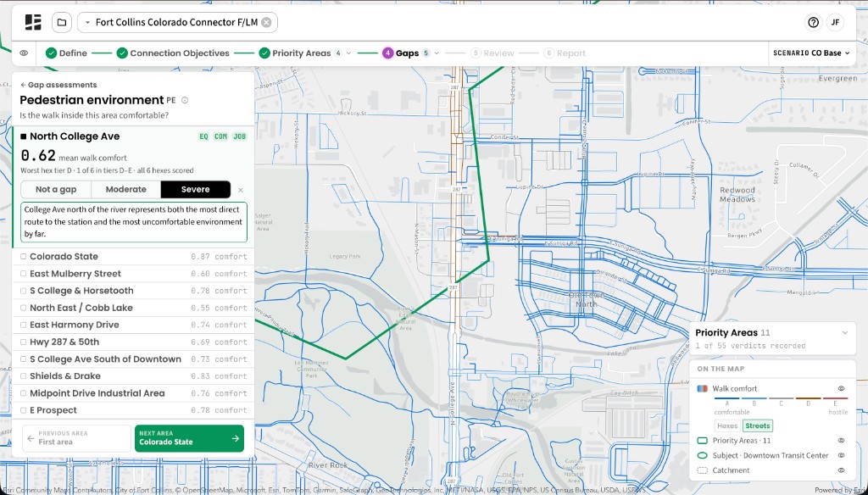The image size is (868, 495).
Task: Click the Walk comfort legend icon
Action: click(702, 389)
